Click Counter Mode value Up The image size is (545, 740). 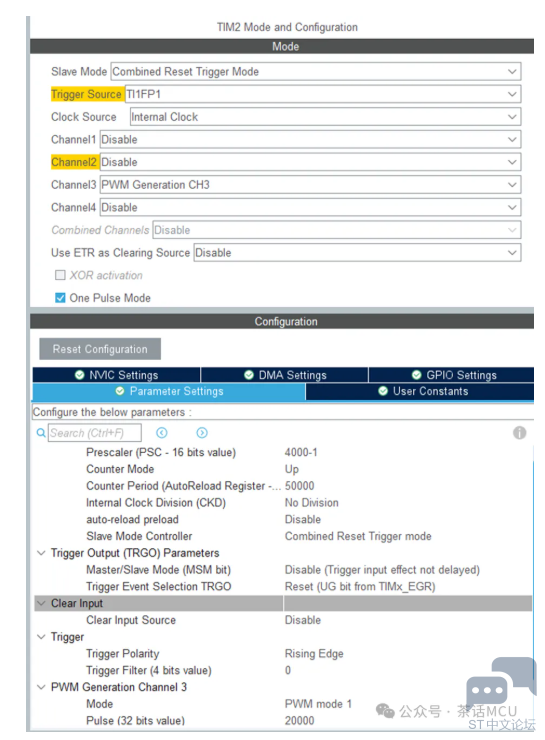point(292,470)
